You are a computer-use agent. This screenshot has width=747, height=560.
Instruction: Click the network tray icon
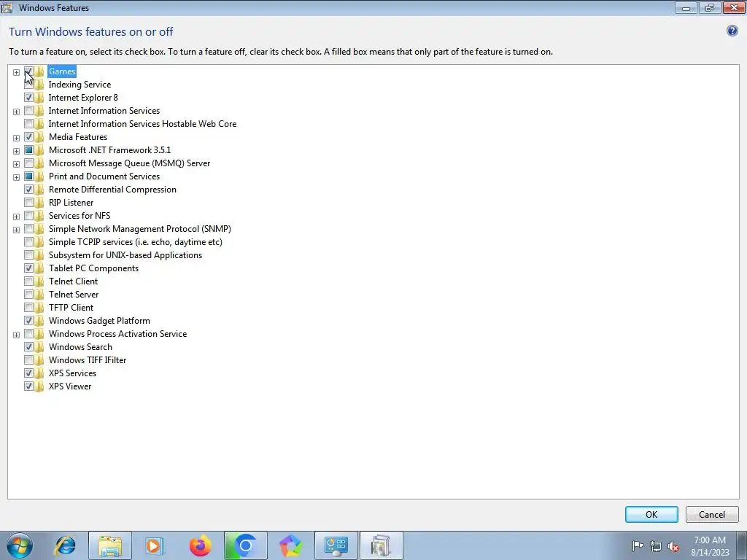click(x=656, y=545)
